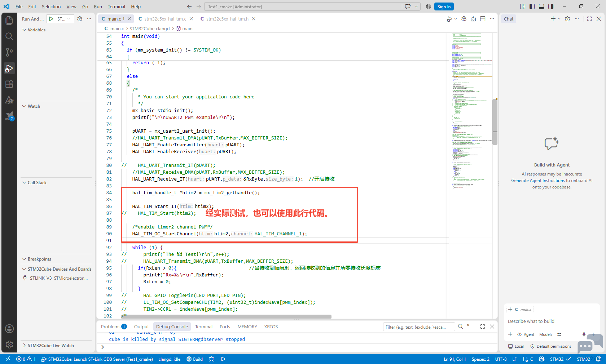Viewport: 606px width, 364px height.
Task: Click the Sign In button
Action: tap(444, 6)
